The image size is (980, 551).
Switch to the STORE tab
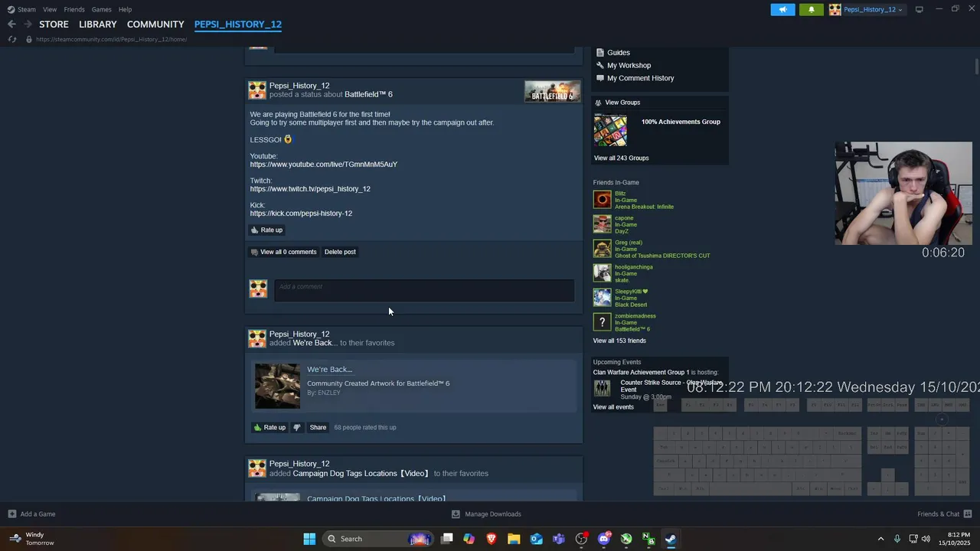tap(54, 24)
